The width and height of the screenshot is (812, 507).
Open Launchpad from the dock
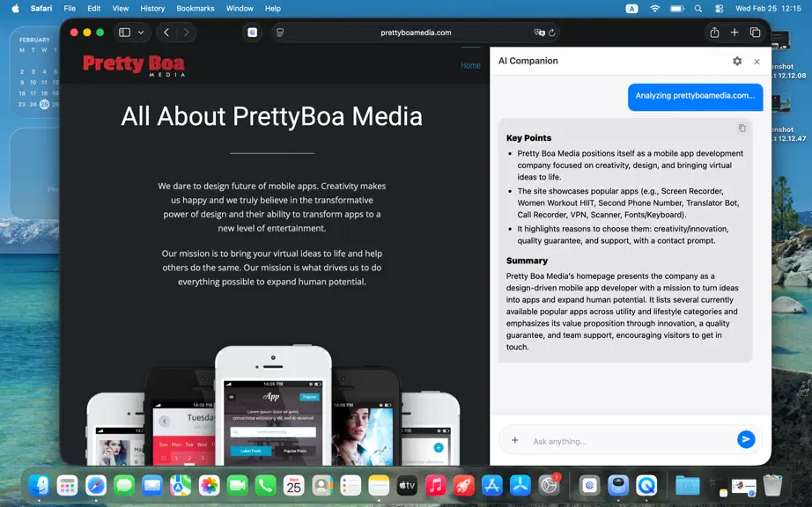pos(67,485)
